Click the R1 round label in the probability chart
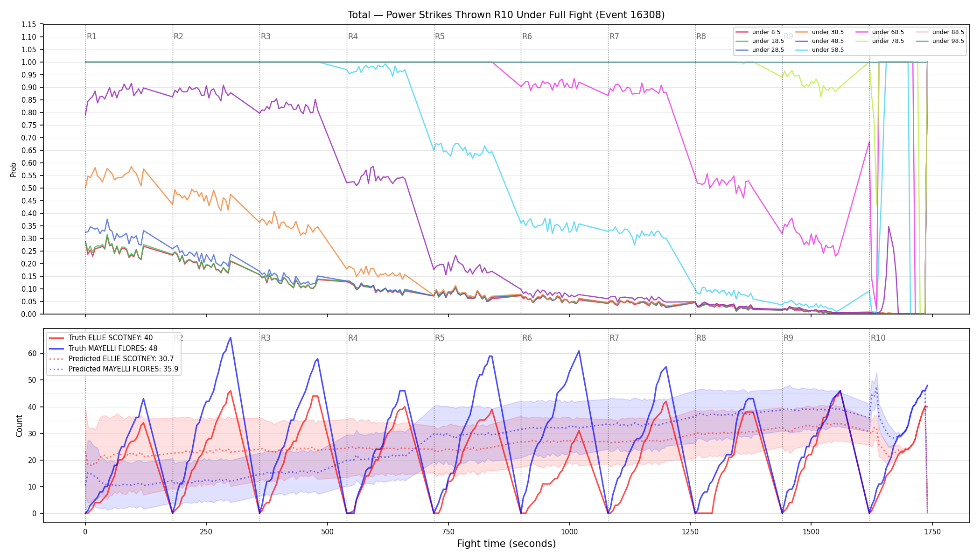 91,36
